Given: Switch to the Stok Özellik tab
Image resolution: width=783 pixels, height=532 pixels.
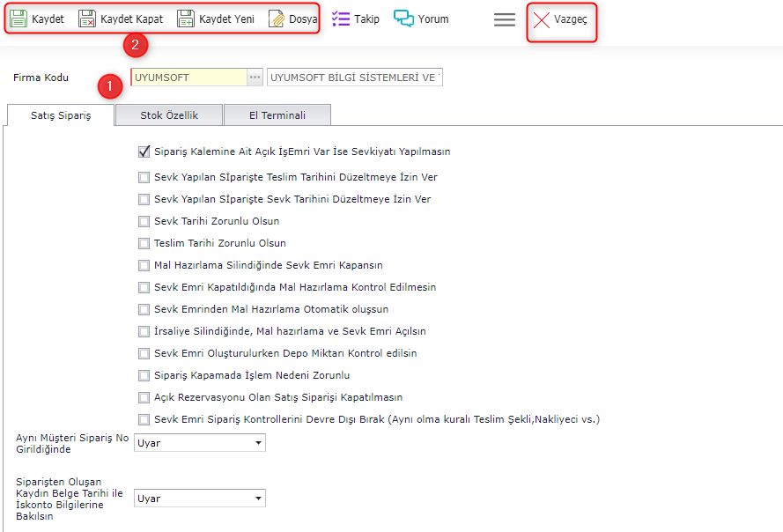Looking at the screenshot, I should tap(168, 115).
